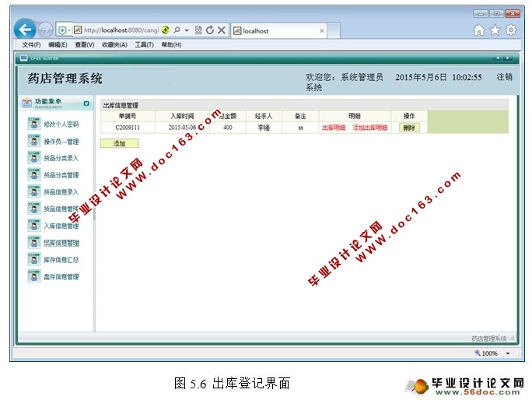Open 修改个人密码 menu item

point(61,125)
